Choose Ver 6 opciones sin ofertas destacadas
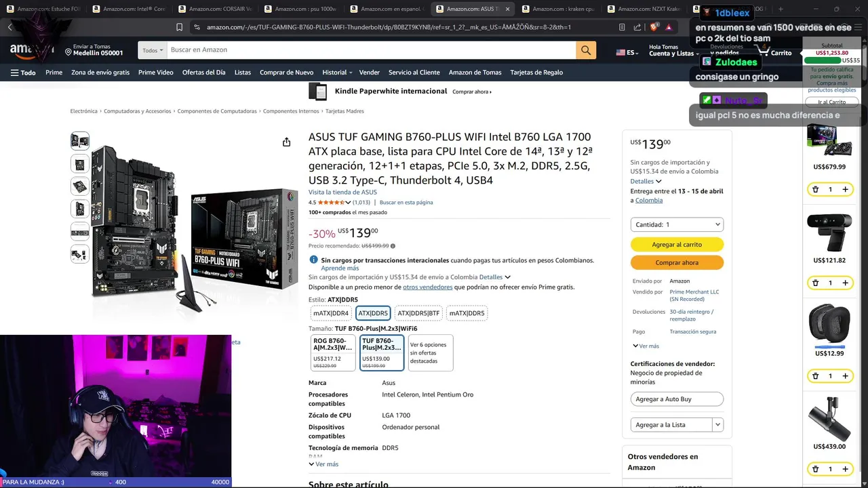 431,353
